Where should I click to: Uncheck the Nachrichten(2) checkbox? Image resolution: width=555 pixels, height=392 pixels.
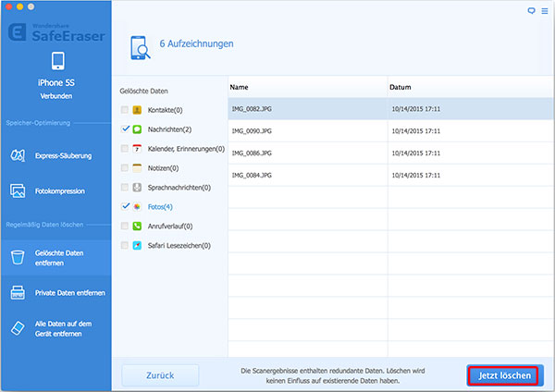pyautogui.click(x=125, y=129)
